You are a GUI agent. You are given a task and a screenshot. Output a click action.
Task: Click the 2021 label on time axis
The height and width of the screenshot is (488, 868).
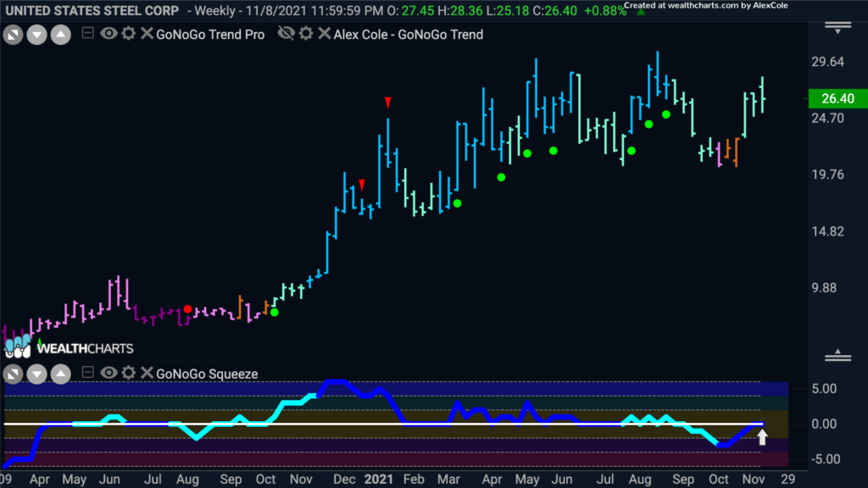pos(379,480)
